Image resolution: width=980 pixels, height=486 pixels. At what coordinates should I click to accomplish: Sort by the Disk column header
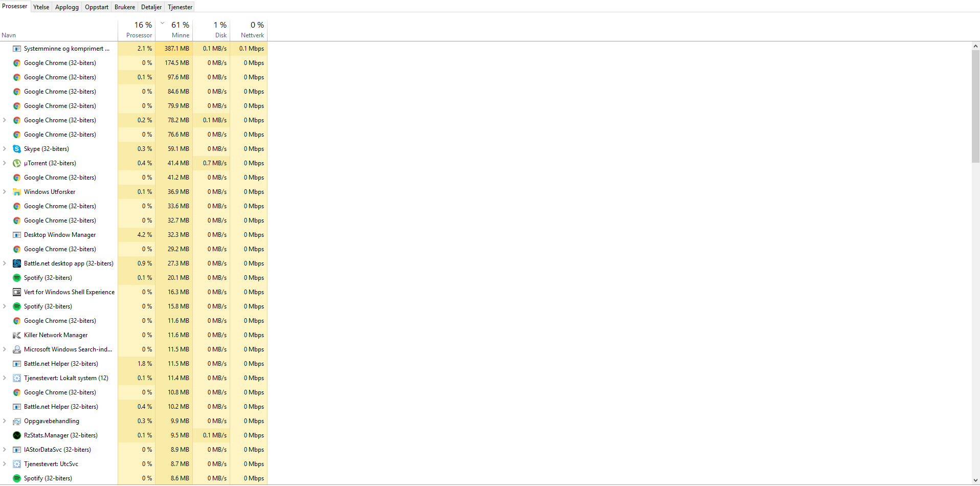point(211,30)
